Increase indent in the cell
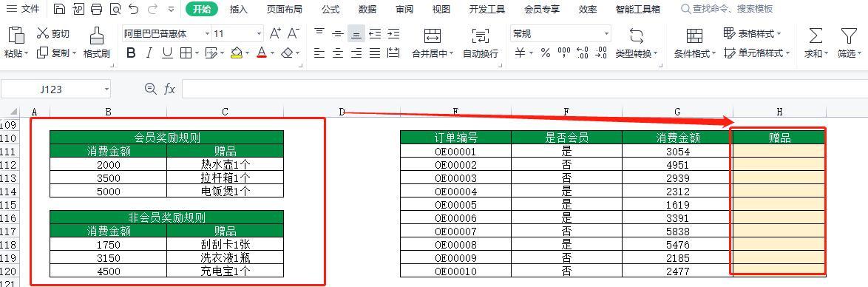This screenshot has width=868, height=287. pyautogui.click(x=393, y=34)
